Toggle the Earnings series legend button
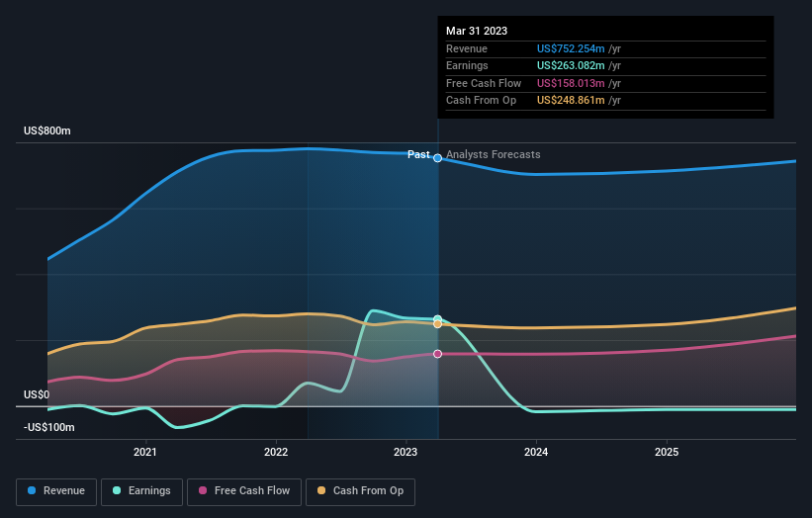 point(141,491)
